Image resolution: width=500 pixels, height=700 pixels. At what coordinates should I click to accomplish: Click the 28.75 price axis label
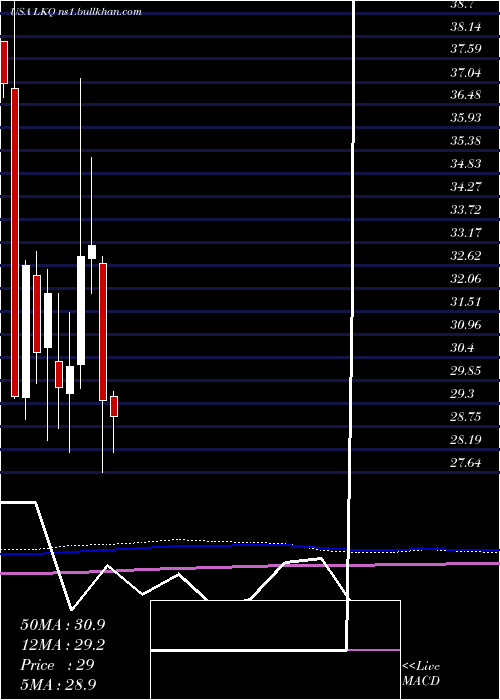(x=466, y=417)
